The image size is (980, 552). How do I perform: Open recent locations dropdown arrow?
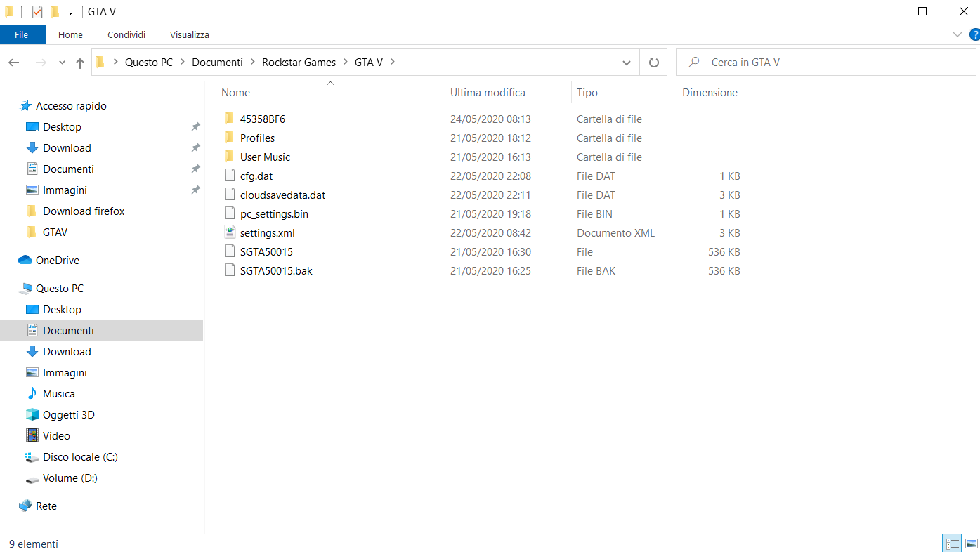coord(62,63)
